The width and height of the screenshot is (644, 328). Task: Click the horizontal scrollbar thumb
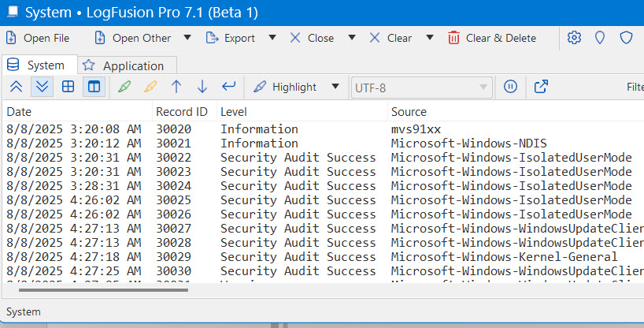pyautogui.click(x=103, y=290)
